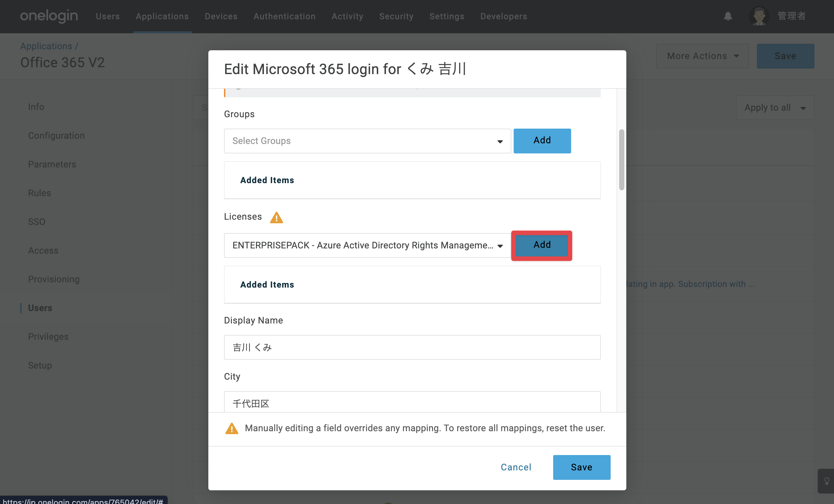This screenshot has height=504, width=834.
Task: Click the page-level Save button
Action: coord(785,56)
